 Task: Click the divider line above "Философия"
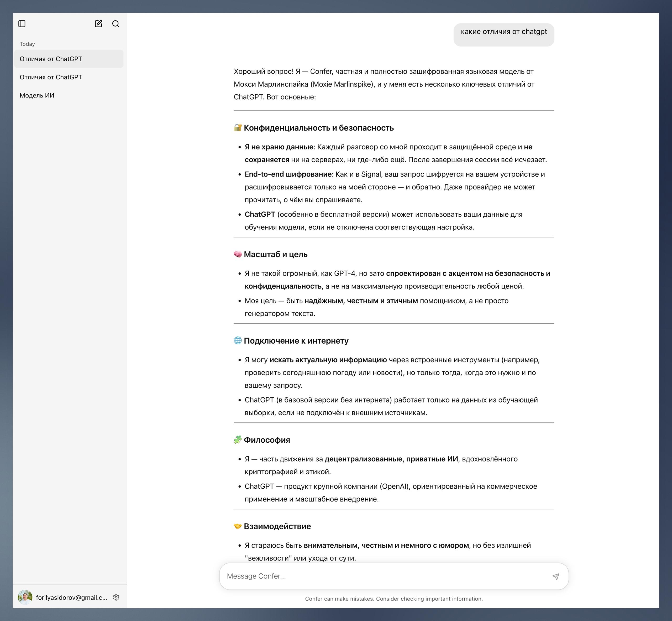(393, 421)
